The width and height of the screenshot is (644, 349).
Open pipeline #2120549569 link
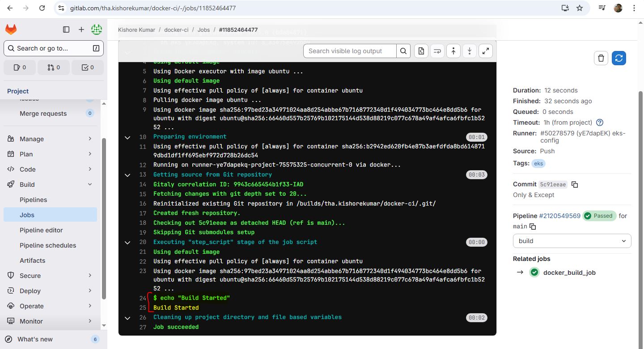coord(559,216)
